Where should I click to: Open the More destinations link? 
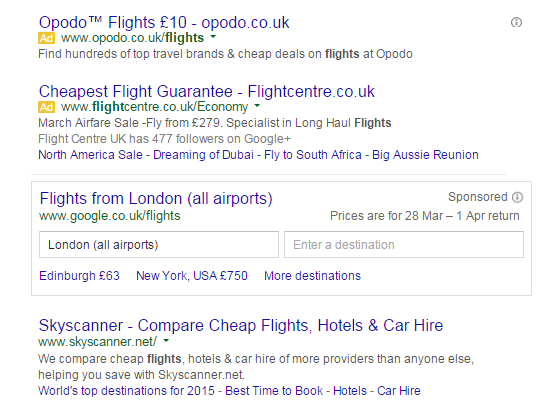pyautogui.click(x=312, y=276)
